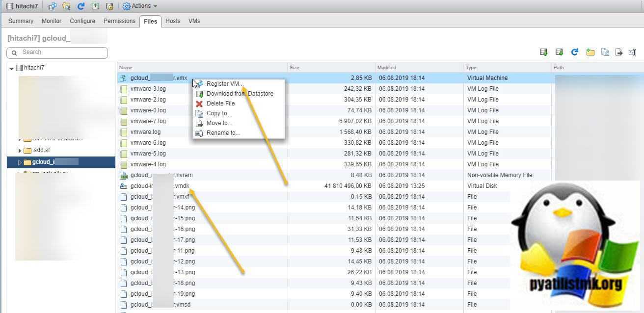Screen dimensions: 644x313
Task: Sort by the Modified column header
Action: coord(386,68)
